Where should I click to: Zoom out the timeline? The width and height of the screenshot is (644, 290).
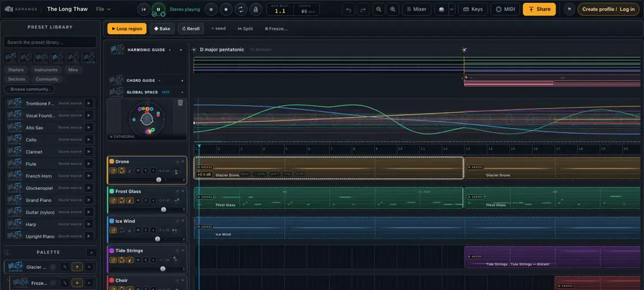point(378,9)
